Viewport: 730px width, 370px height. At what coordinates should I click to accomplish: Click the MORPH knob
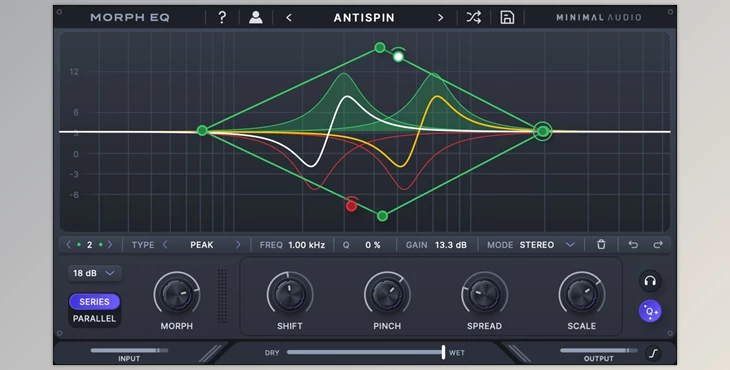coord(177,295)
